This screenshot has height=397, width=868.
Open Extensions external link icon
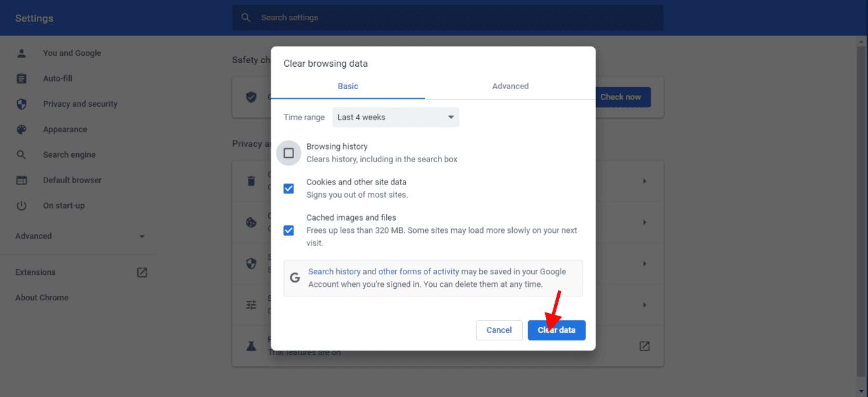coord(142,272)
